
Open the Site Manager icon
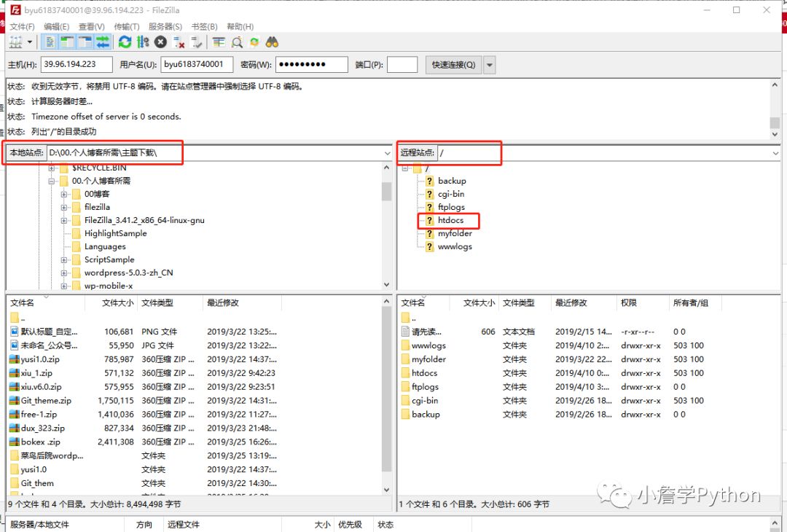tap(15, 42)
